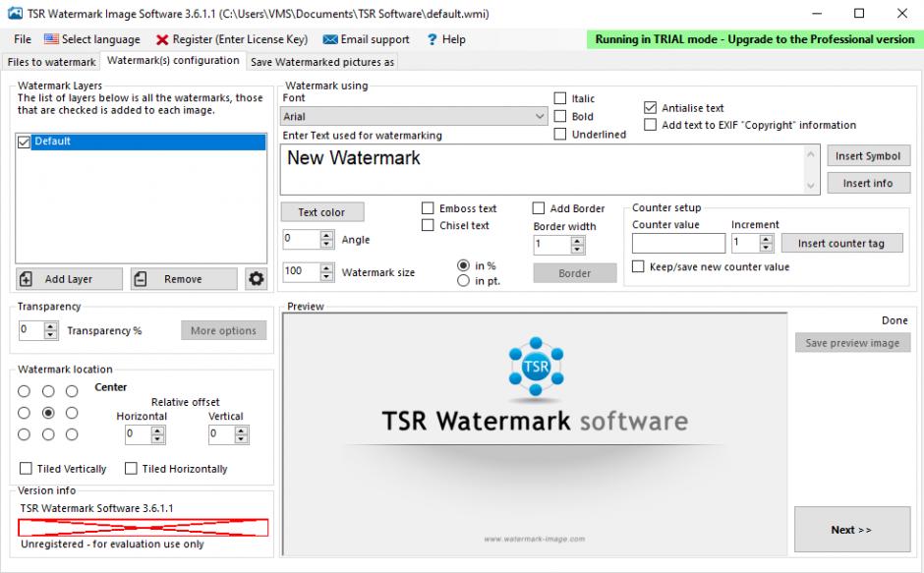Select Watermark(s) configuration tab
The image size is (924, 573).
click(x=173, y=60)
